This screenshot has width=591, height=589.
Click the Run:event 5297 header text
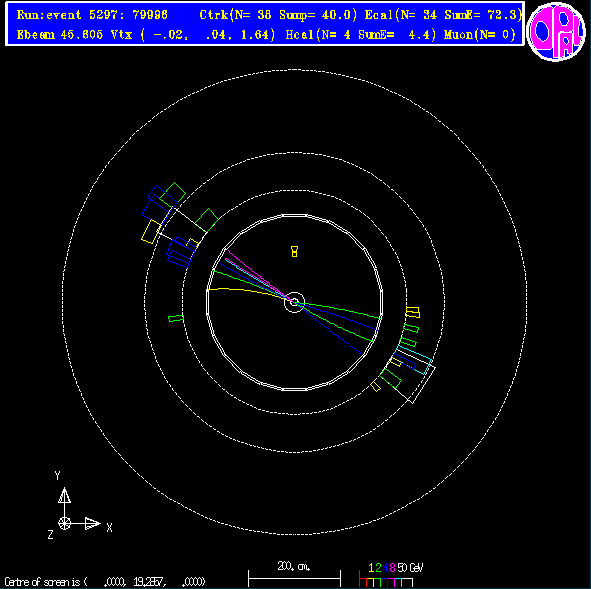(x=92, y=15)
